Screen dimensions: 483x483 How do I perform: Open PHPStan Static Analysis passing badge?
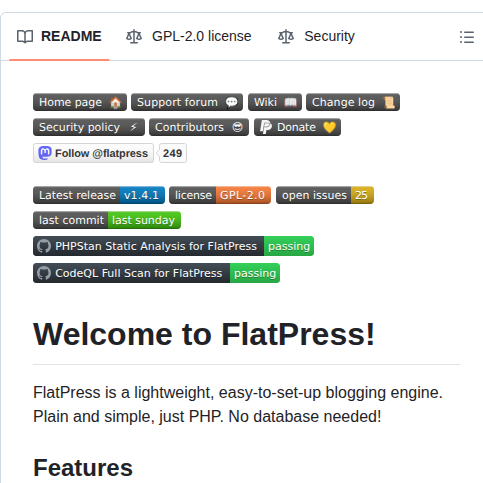point(174,246)
